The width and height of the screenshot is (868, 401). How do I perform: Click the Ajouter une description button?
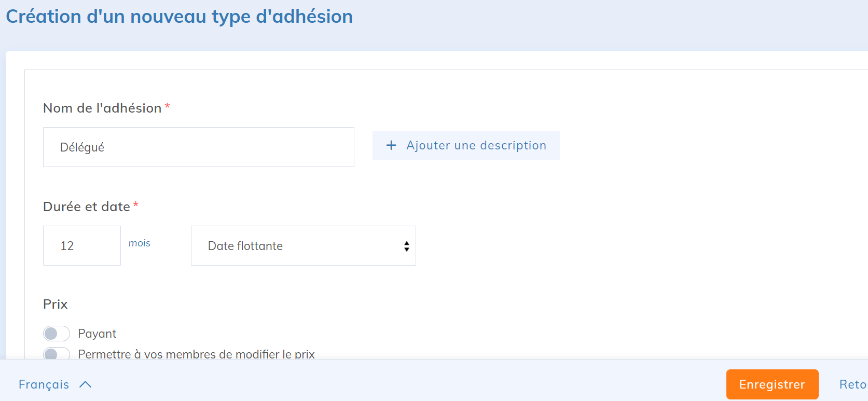pos(466,146)
